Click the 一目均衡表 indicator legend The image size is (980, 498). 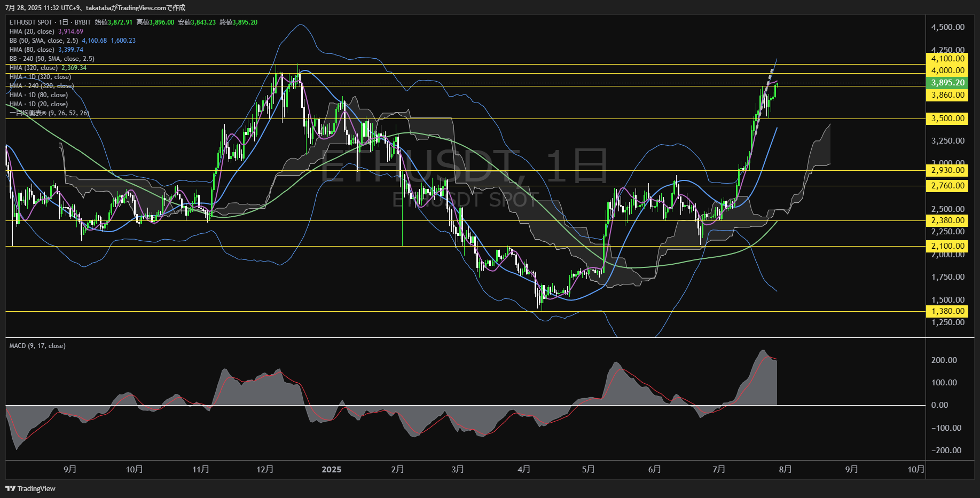pos(49,113)
